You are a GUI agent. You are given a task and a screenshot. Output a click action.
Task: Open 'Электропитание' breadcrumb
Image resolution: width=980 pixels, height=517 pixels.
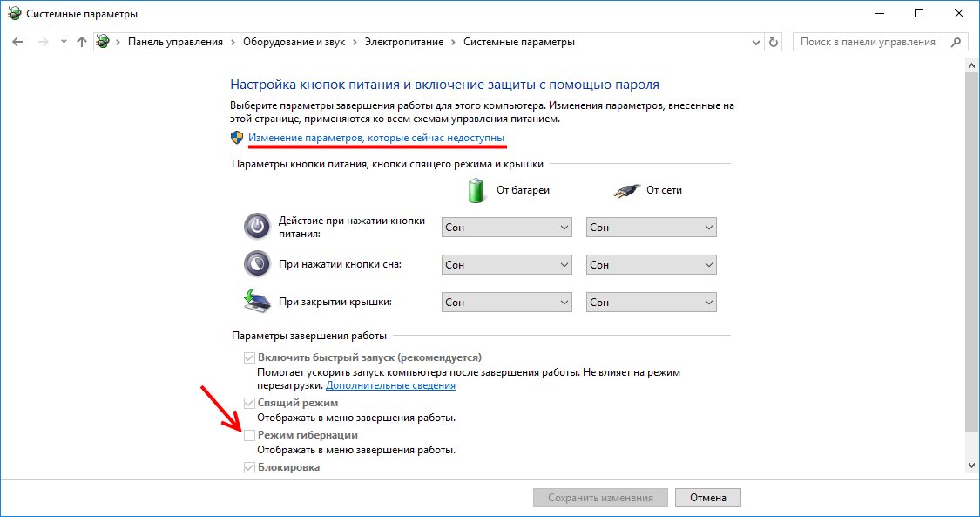tap(403, 42)
